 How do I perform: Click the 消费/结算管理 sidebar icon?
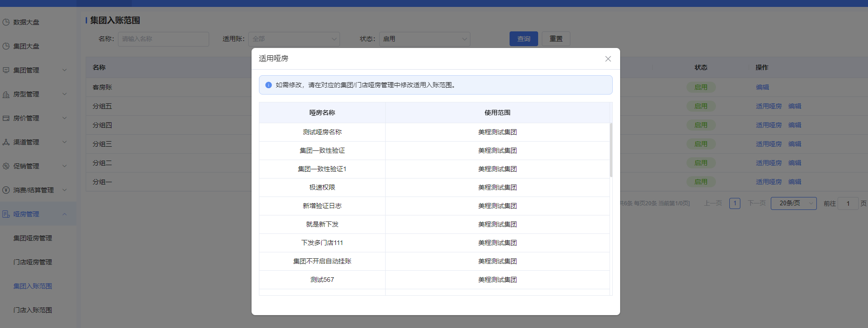[x=6, y=190]
